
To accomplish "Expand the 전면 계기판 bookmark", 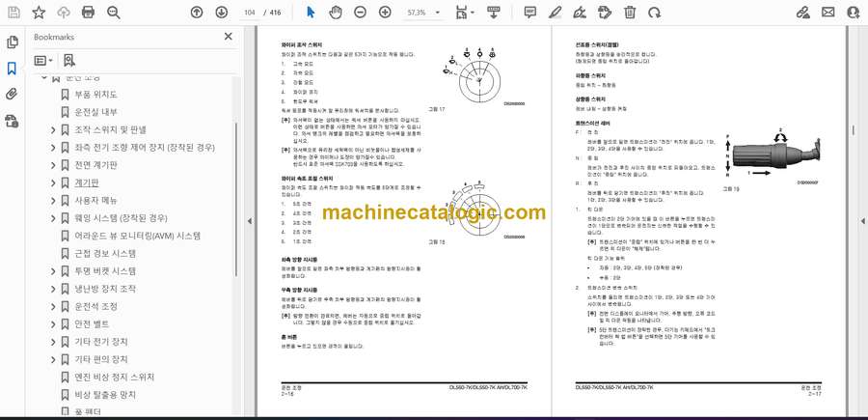I will click(53, 166).
